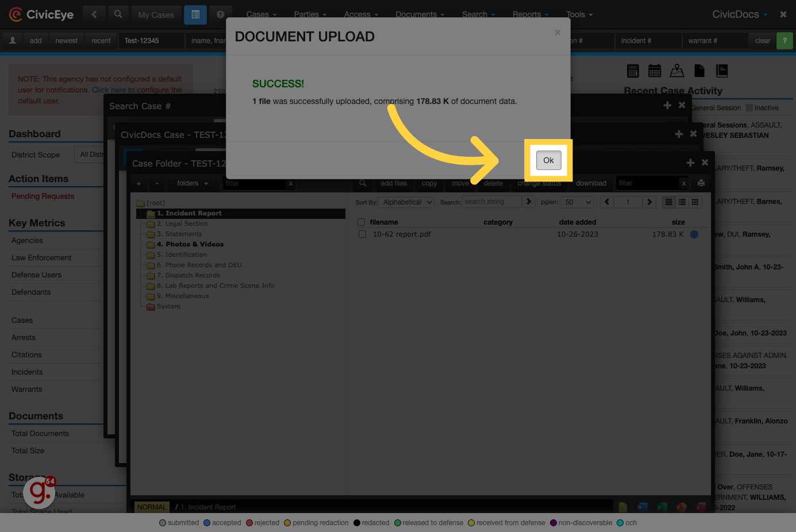This screenshot has width=796, height=532.
Task: Click the newest button
Action: (66, 41)
